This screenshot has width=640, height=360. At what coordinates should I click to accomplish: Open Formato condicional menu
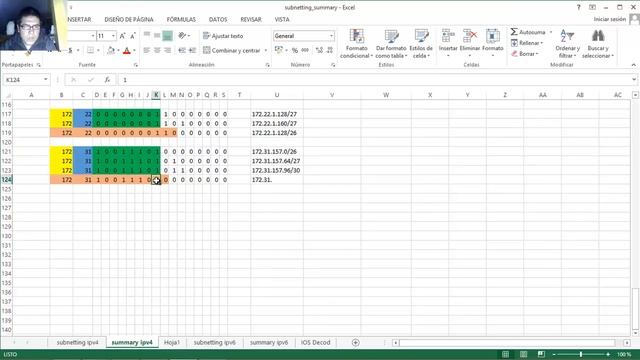point(356,44)
